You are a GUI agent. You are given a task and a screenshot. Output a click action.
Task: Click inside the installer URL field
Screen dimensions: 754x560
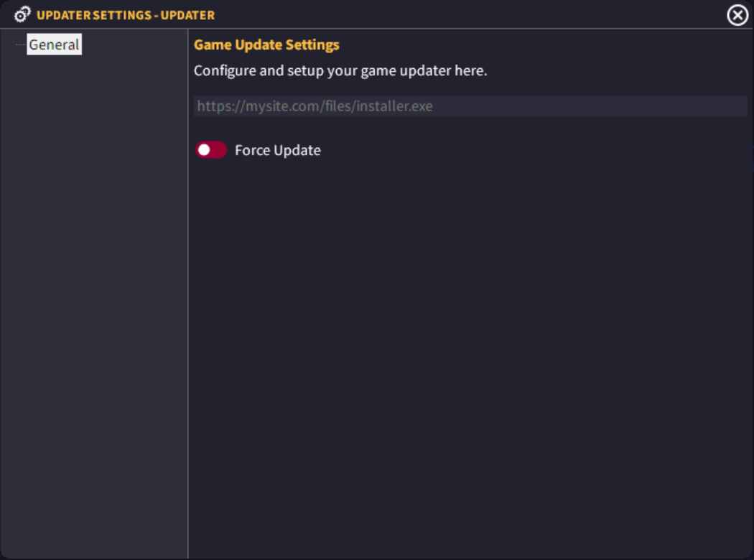click(x=470, y=106)
